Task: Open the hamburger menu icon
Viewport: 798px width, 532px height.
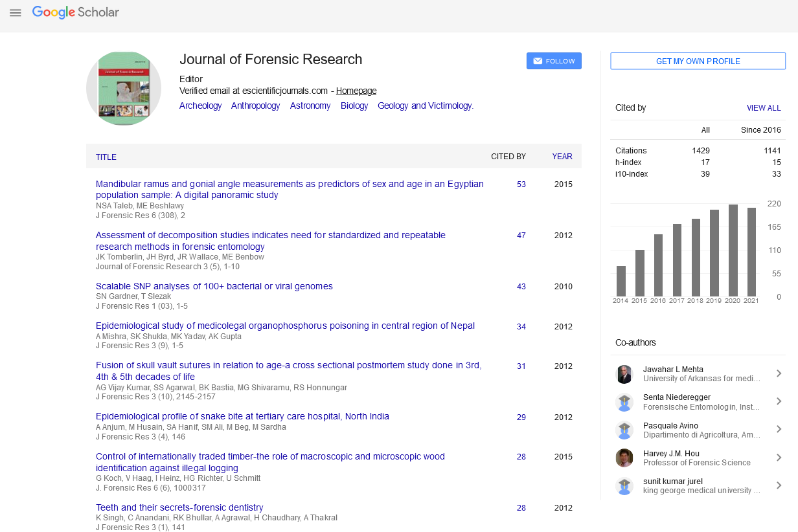Action: 16,13
